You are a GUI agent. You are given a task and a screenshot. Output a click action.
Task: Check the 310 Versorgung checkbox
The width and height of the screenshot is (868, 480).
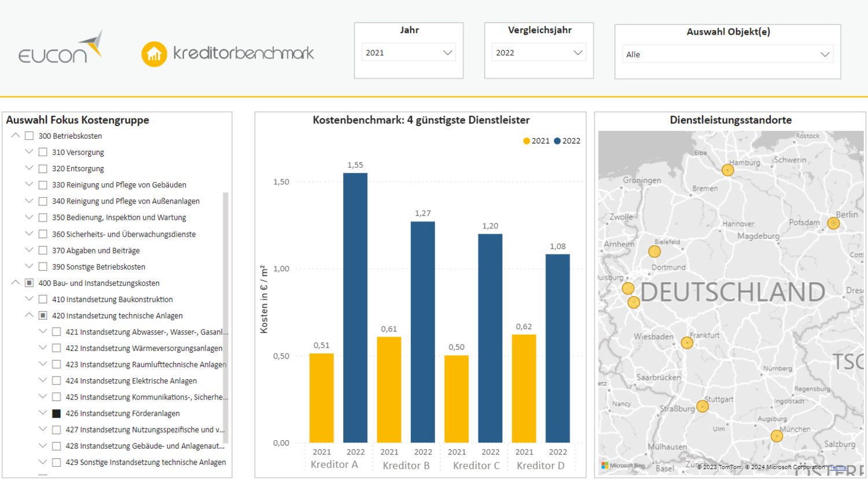pyautogui.click(x=43, y=152)
